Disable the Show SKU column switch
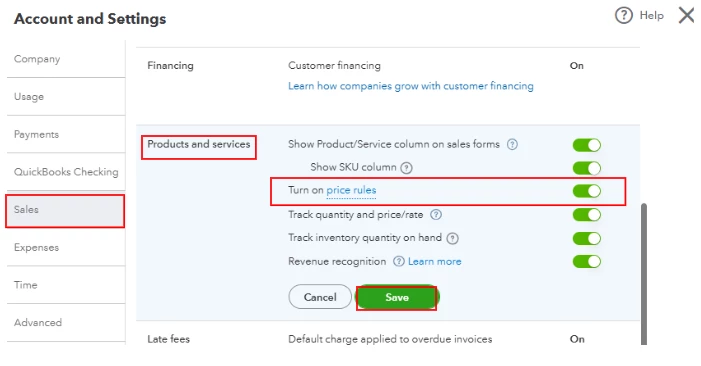 click(587, 168)
